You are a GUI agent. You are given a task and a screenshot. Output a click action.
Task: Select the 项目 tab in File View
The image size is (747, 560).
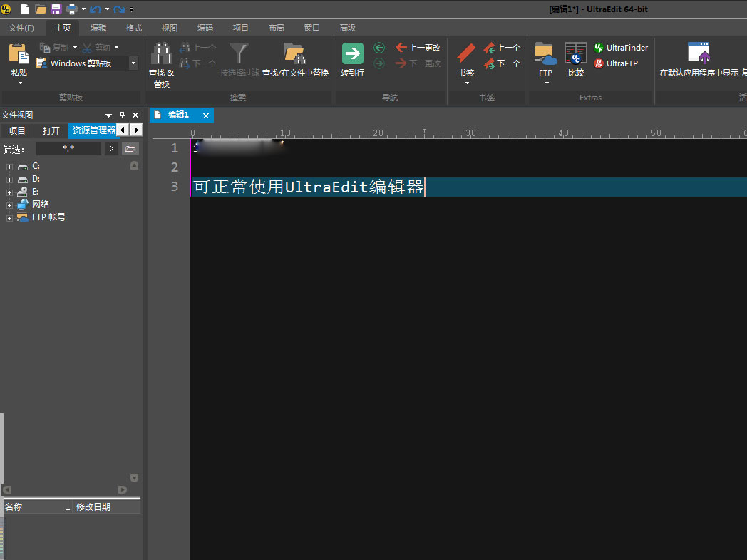tap(16, 130)
